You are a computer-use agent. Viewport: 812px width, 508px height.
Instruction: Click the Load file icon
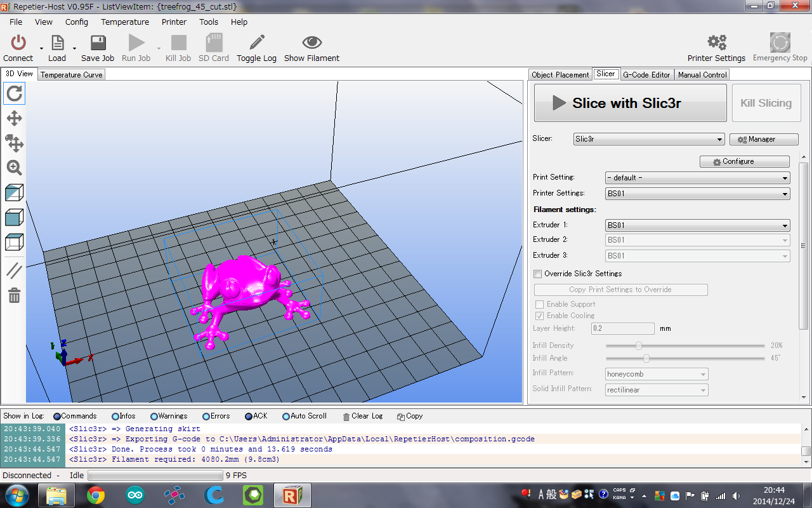[x=57, y=43]
